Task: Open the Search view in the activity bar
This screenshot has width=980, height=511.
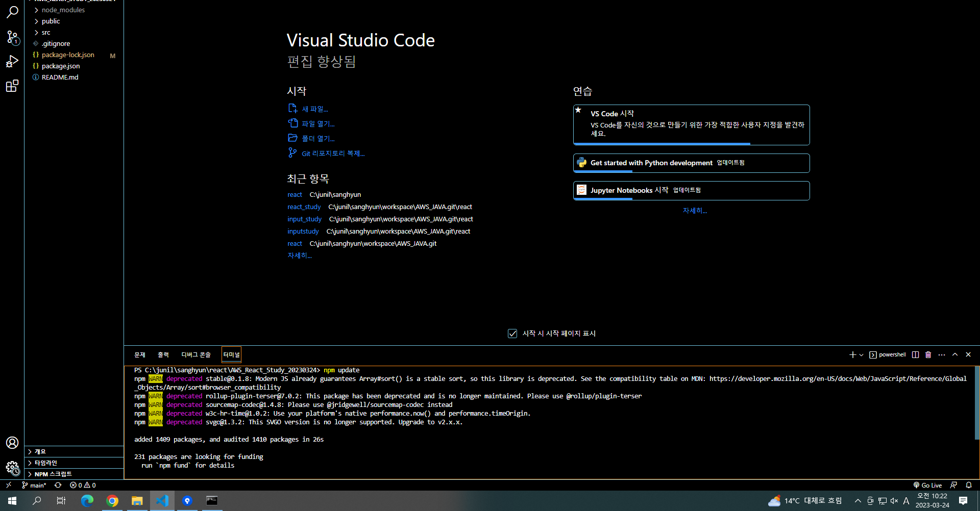Action: pos(12,12)
